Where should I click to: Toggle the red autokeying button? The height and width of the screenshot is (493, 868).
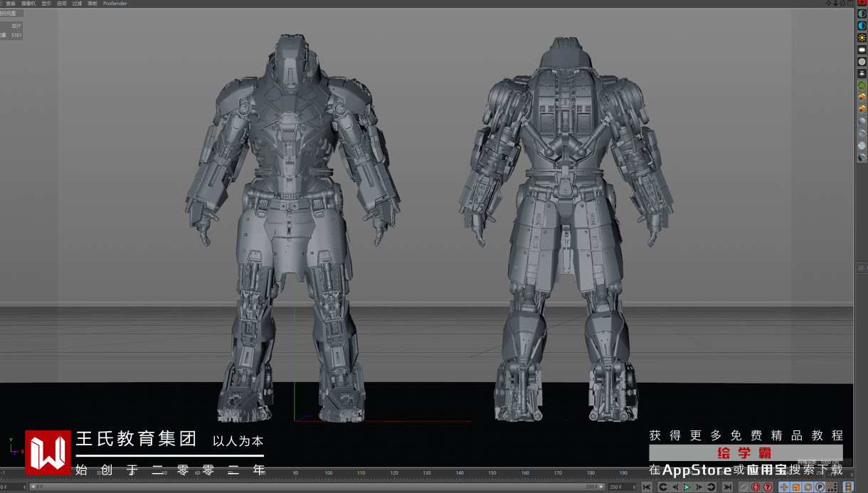[756, 487]
